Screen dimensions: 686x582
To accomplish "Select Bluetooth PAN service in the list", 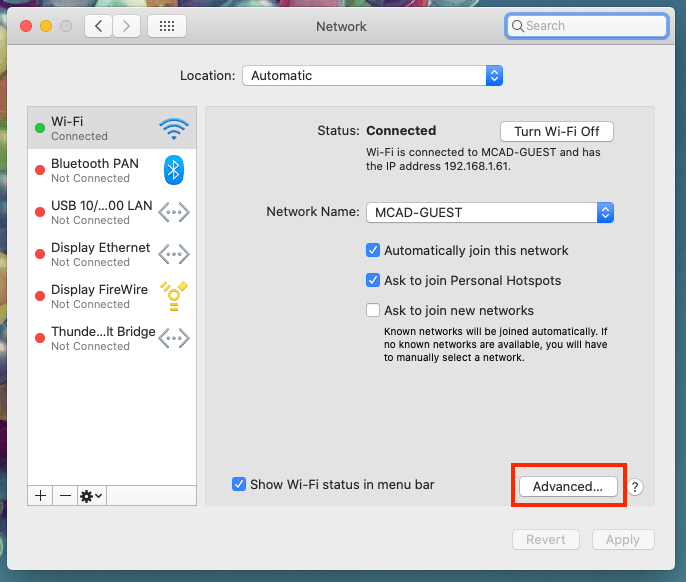I will click(x=112, y=170).
